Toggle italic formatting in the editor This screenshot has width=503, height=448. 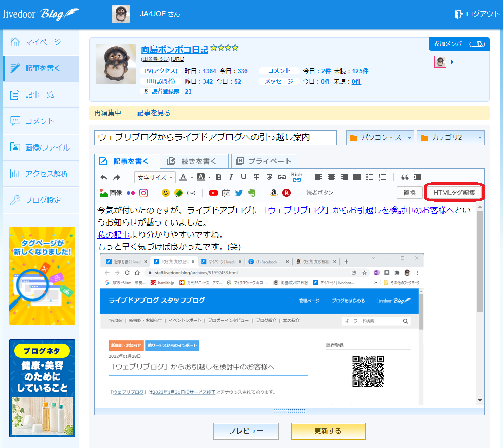click(x=231, y=177)
